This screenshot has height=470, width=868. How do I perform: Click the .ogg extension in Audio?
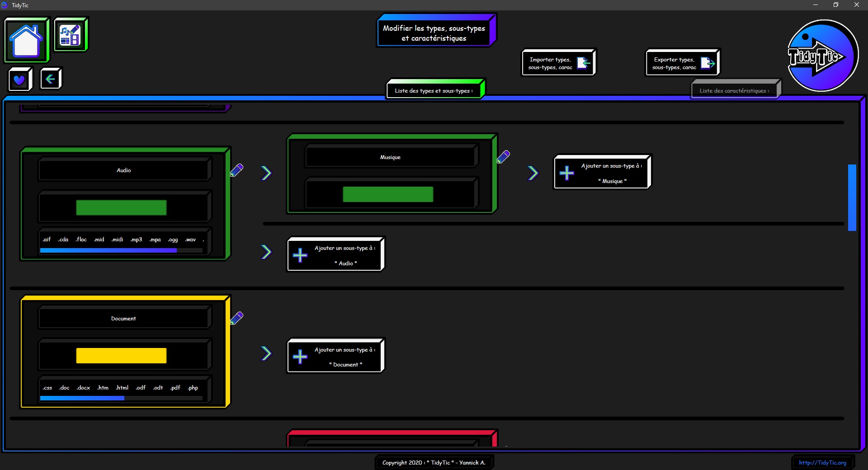point(173,240)
